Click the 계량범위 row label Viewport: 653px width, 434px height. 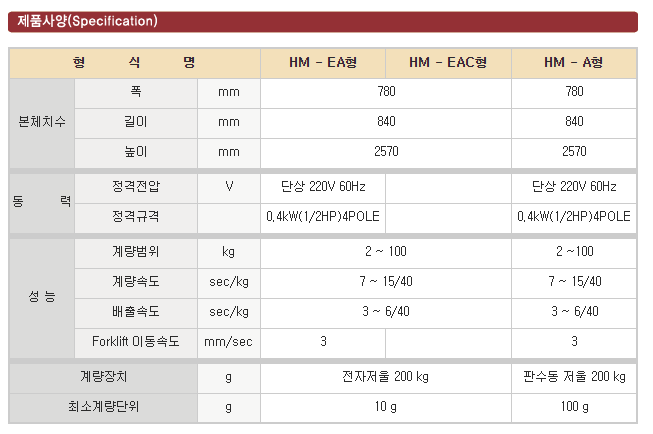tap(136, 252)
